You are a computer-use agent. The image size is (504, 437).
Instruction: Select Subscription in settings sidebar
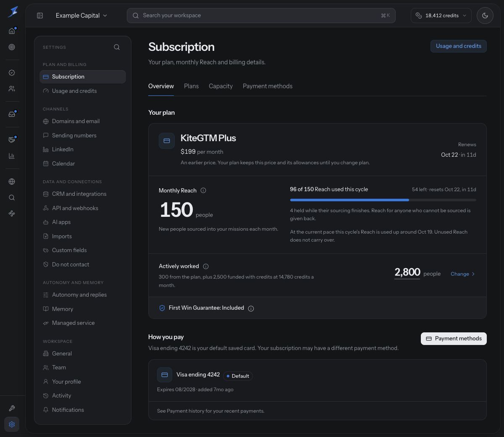[83, 77]
